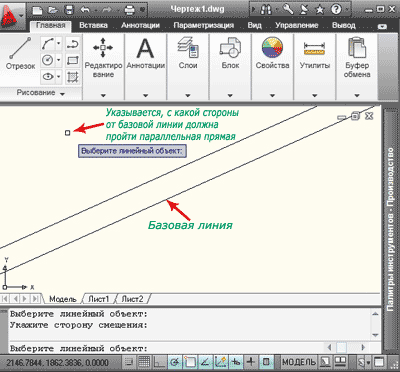Open the Свойства color wheel panel

click(x=272, y=48)
